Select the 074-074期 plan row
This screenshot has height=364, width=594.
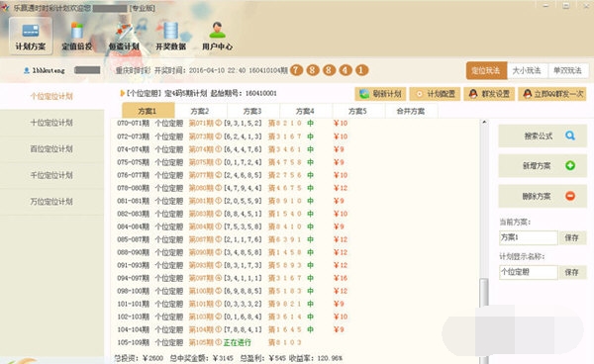(x=233, y=149)
